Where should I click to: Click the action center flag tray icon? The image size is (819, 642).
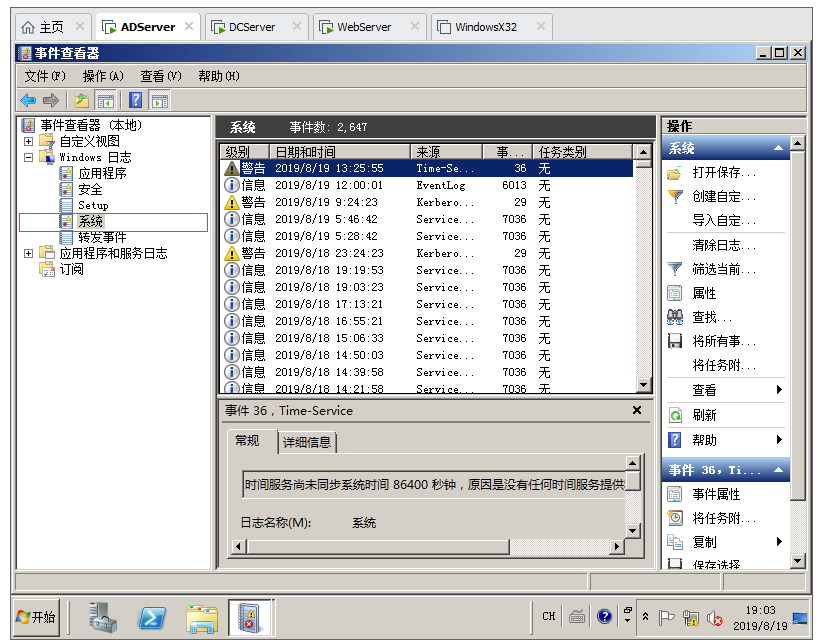point(666,618)
